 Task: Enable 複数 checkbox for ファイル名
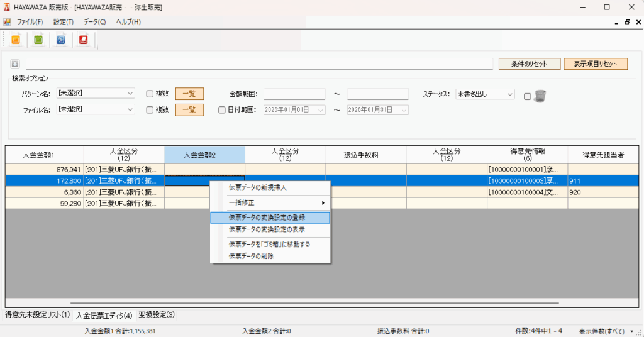click(150, 110)
